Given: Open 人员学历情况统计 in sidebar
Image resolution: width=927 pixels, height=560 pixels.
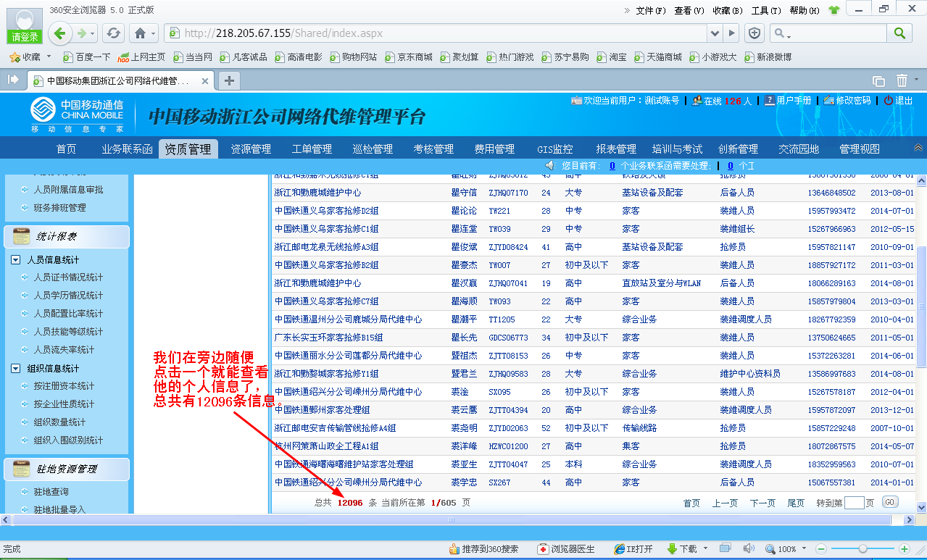Looking at the screenshot, I should 68,296.
